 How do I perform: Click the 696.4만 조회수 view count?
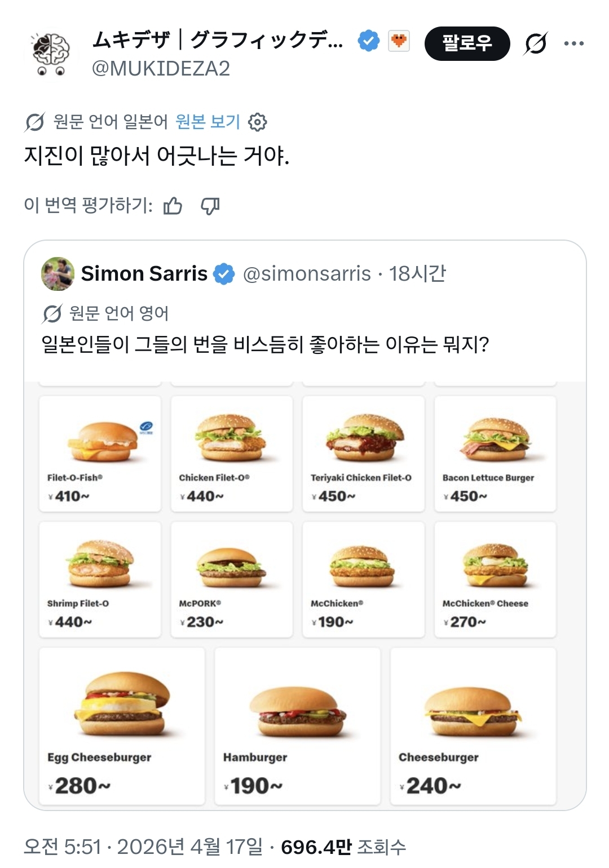(x=343, y=847)
